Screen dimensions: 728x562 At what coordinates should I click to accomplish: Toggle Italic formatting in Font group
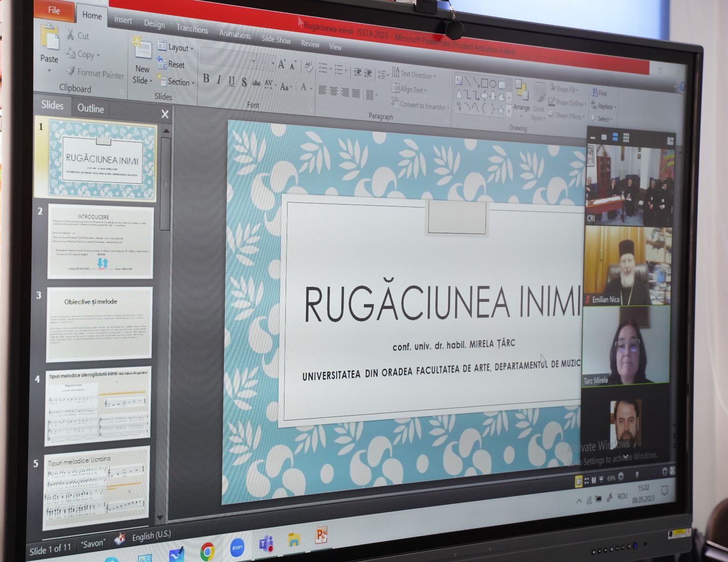tap(219, 80)
